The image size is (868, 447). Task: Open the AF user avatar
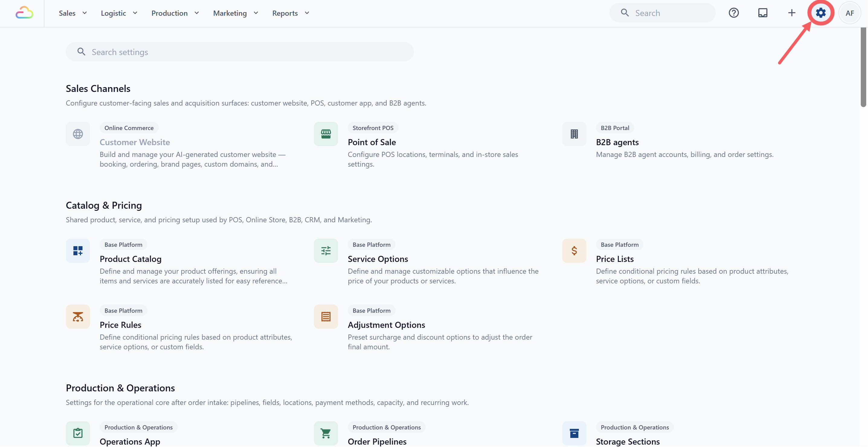coord(850,13)
